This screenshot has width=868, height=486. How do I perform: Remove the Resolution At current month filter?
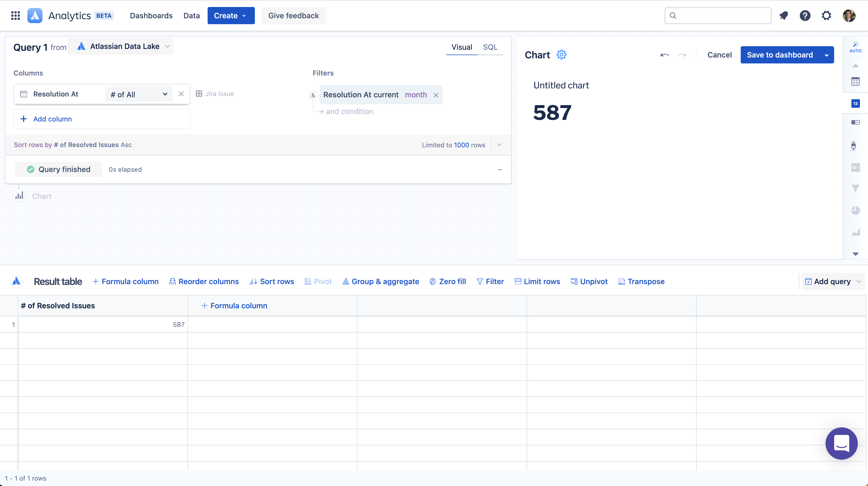(x=436, y=95)
